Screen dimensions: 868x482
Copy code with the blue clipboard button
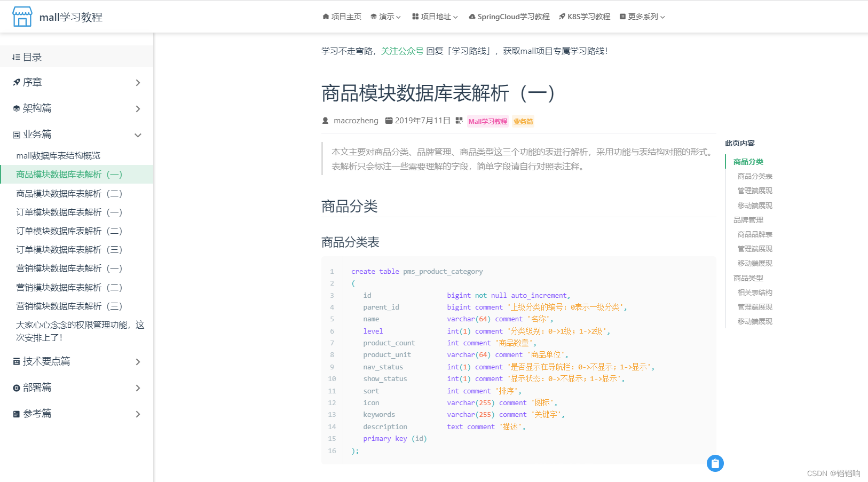tap(715, 463)
